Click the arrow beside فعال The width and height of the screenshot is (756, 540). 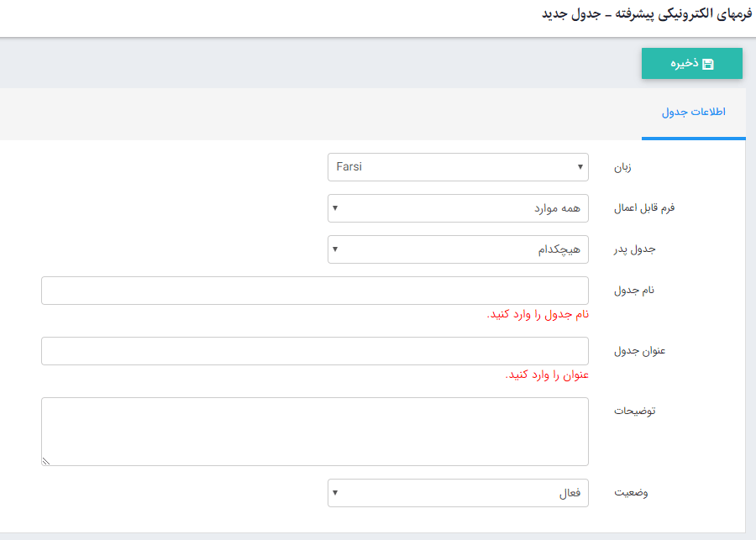tap(336, 493)
